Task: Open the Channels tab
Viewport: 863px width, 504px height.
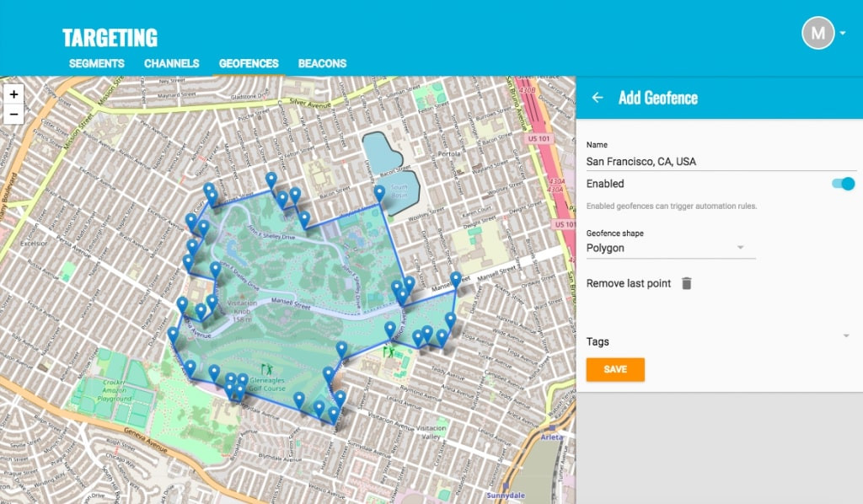Action: click(x=172, y=63)
